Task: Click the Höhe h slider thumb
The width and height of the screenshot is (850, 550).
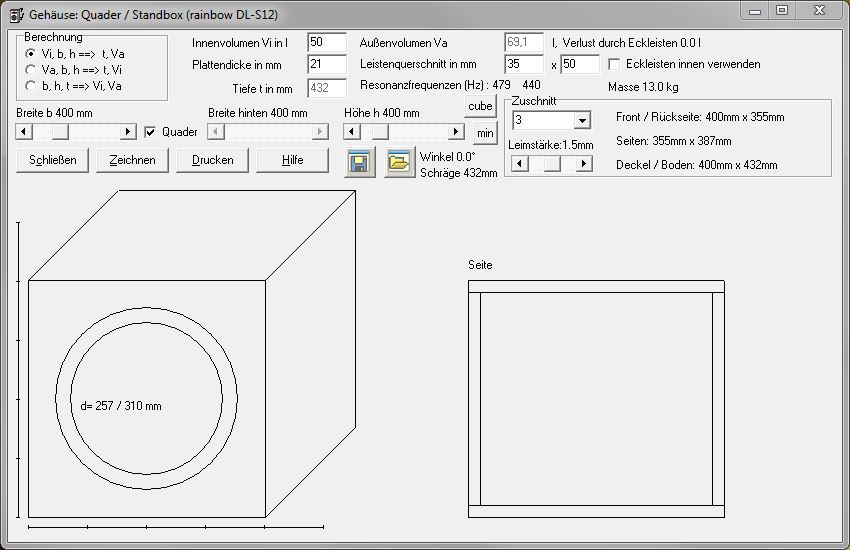Action: (x=380, y=132)
